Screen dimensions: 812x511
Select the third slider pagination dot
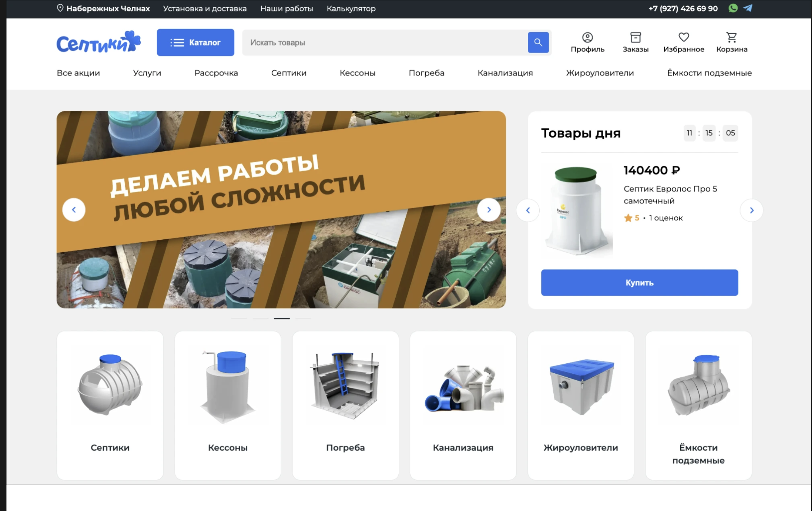click(x=282, y=318)
